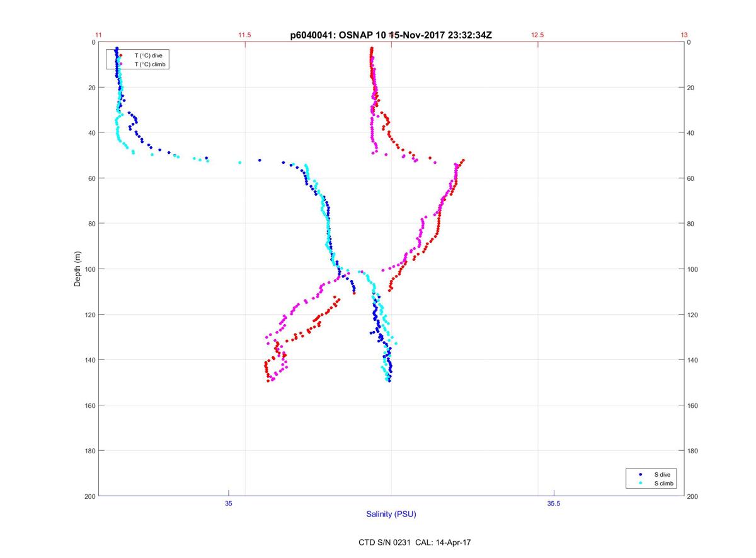Click right axis depth tick 200
This screenshot has height=558, width=756.
tap(694, 496)
